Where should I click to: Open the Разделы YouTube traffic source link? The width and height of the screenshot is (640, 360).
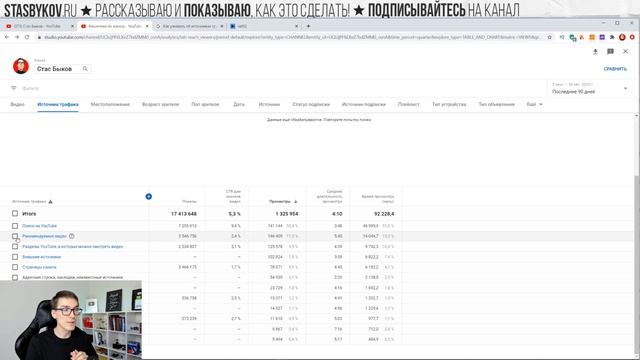tap(73, 247)
